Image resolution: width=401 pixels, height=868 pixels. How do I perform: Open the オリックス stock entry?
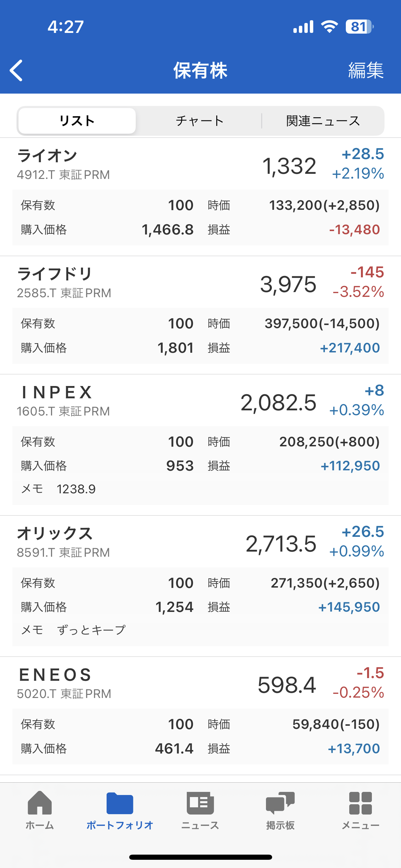point(200,586)
